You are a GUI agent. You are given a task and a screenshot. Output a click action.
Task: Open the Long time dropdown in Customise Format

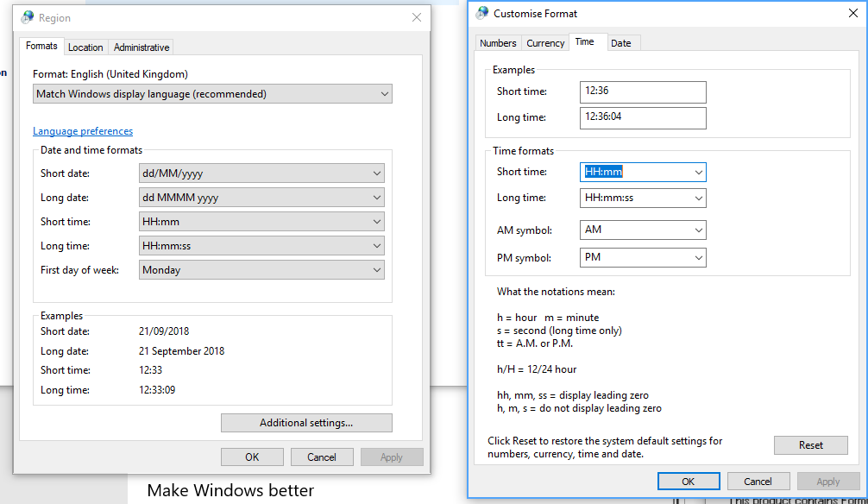click(698, 198)
